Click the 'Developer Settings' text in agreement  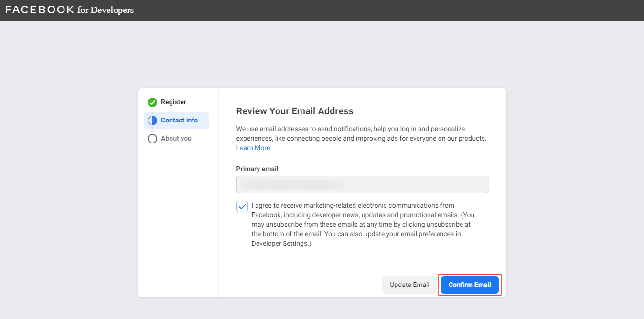[280, 243]
